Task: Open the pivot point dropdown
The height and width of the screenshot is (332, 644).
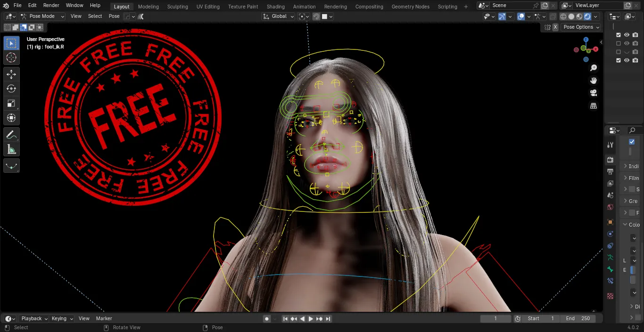Action: 304,16
